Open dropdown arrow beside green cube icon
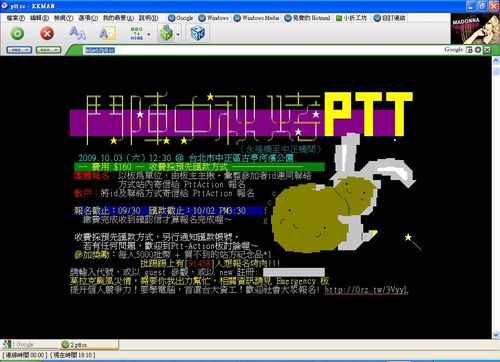The width and height of the screenshot is (500, 362). 178,34
